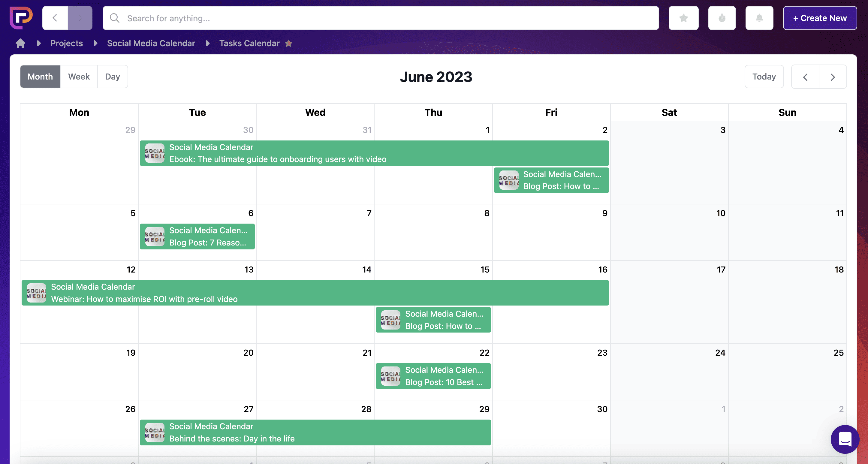
Task: Click the Search for anything field
Action: 381,18
